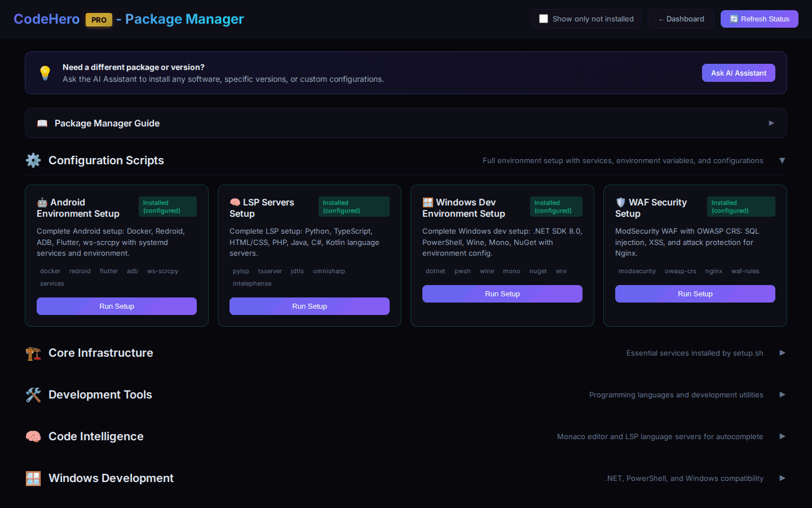This screenshot has width=812, height=508.
Task: Click the hammer and wrench icon beside Development Tools
Action: coord(33,395)
